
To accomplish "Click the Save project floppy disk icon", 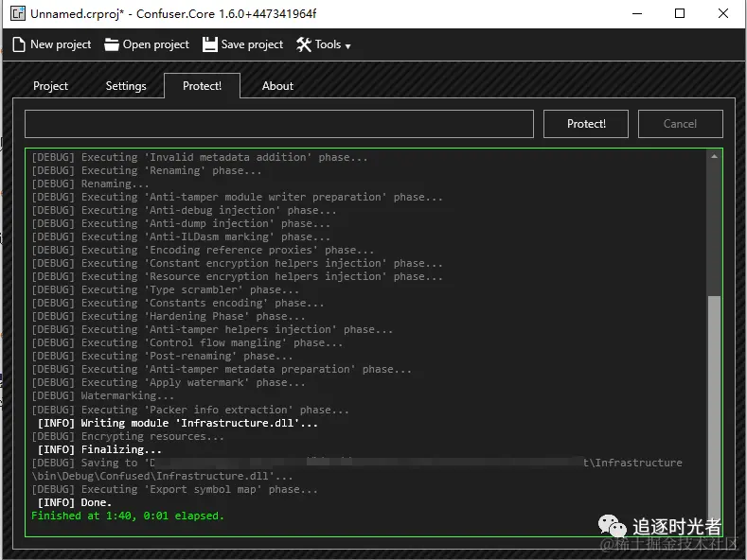I will 209,44.
